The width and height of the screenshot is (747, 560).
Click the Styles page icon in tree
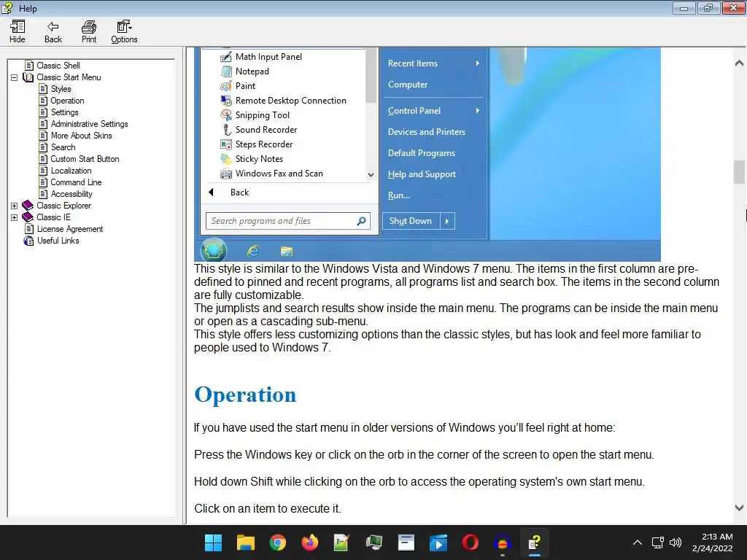pos(43,89)
